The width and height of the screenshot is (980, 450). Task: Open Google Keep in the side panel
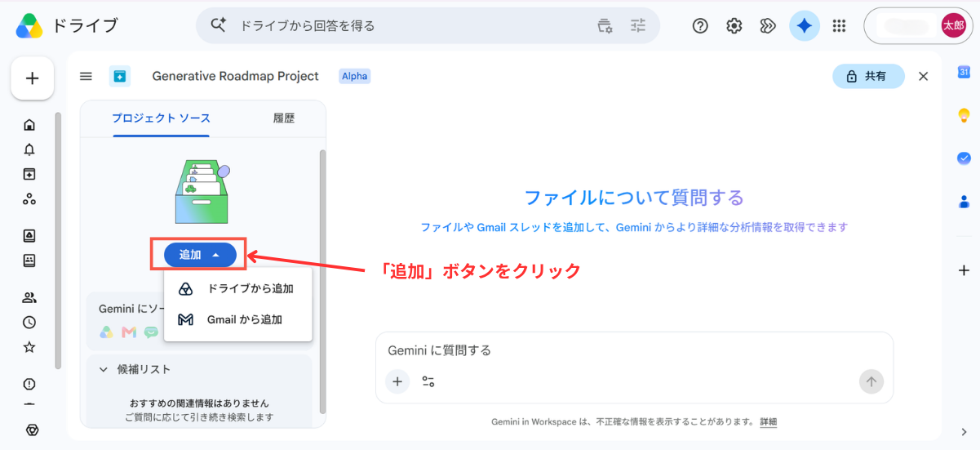(964, 115)
